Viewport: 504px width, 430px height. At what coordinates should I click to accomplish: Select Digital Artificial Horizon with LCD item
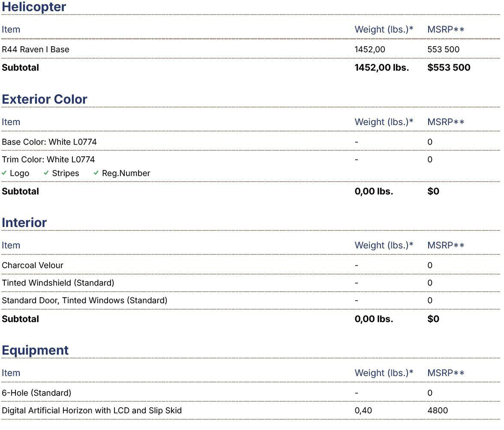pos(92,410)
